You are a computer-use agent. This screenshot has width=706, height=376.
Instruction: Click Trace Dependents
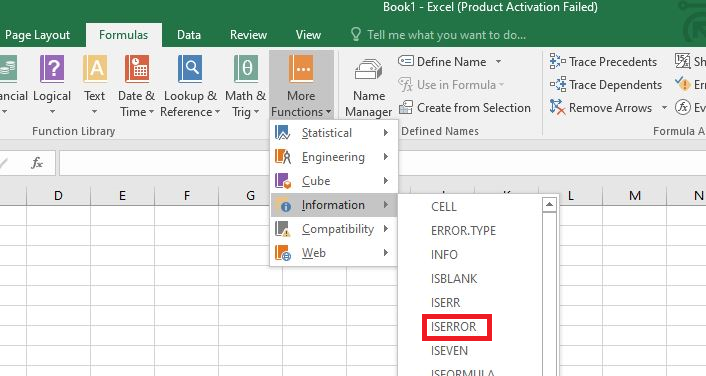pos(606,85)
